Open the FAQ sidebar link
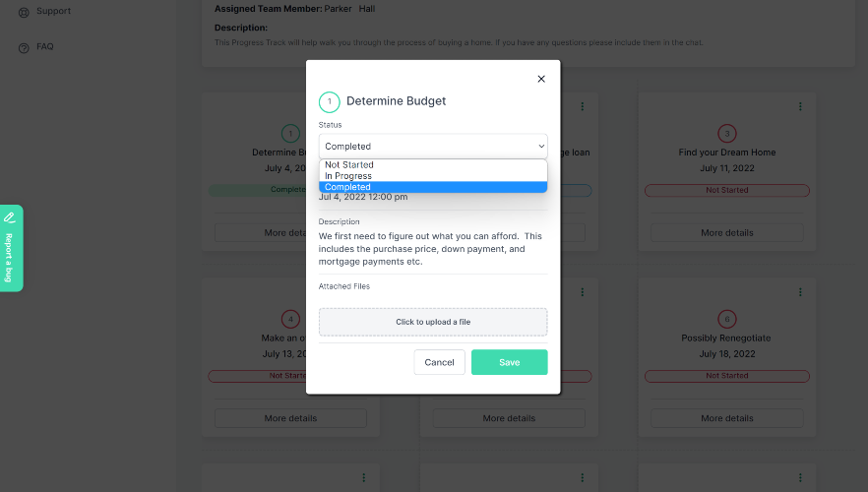Viewport: 868px width, 492px height. 45,47
